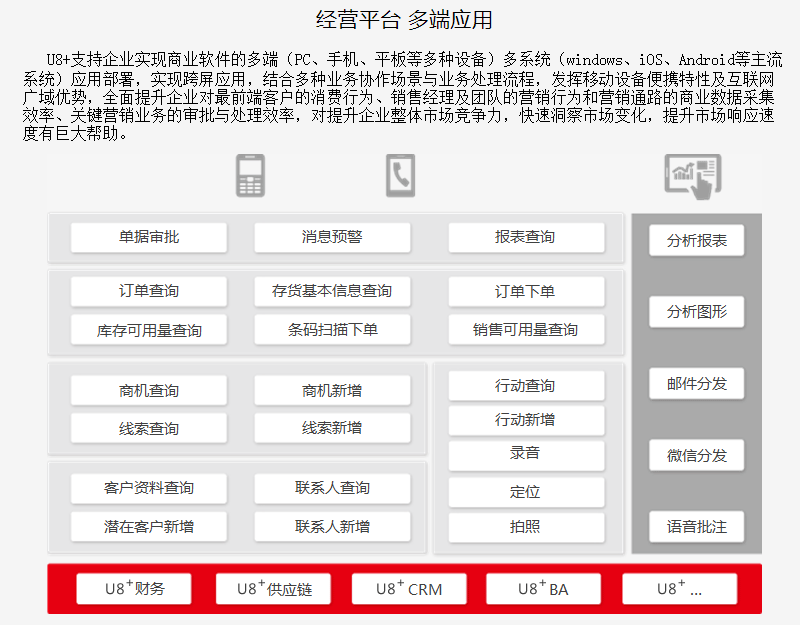Open 客户资料查询
The image size is (800, 625).
coord(149,488)
